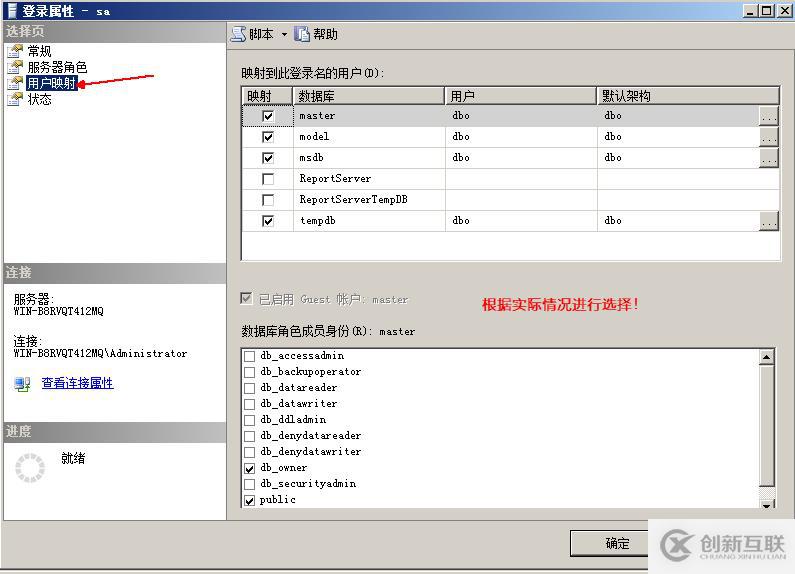This screenshot has width=795, height=574.
Task: Toggle the db_datareader role checkbox
Action: 249,388
